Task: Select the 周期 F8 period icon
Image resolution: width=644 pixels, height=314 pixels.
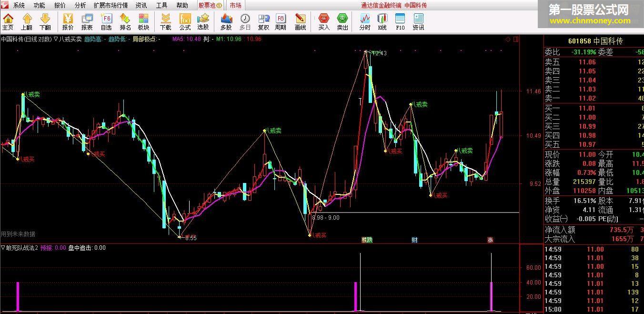Action: pyautogui.click(x=281, y=22)
